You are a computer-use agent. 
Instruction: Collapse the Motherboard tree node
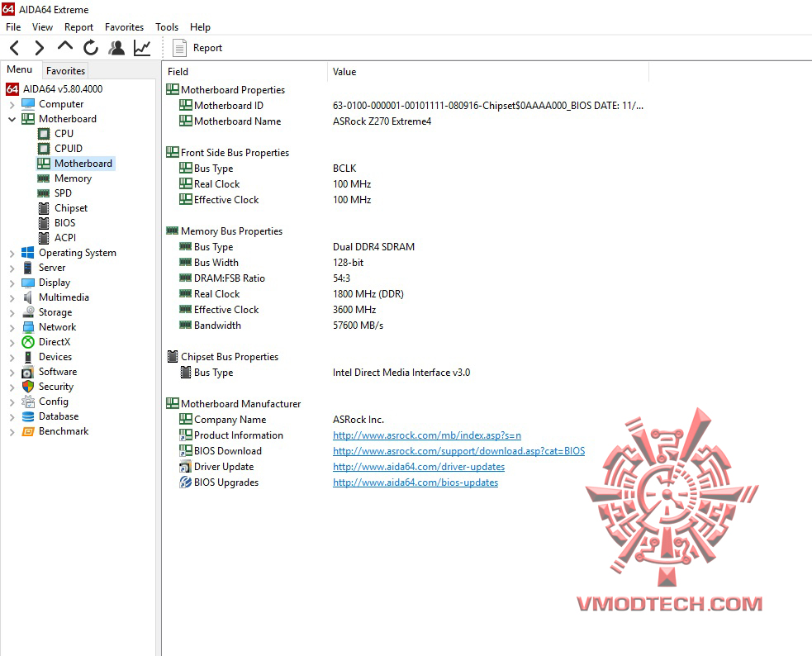[12, 119]
